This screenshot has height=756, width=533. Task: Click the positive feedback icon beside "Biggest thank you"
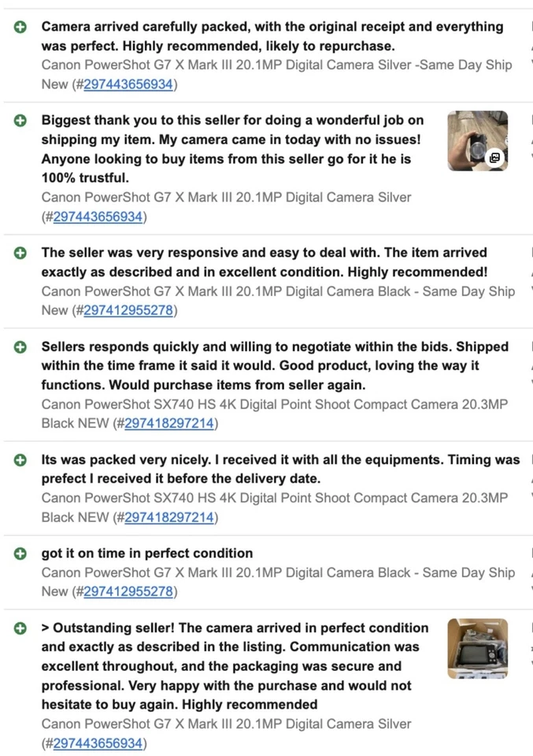[x=21, y=120]
